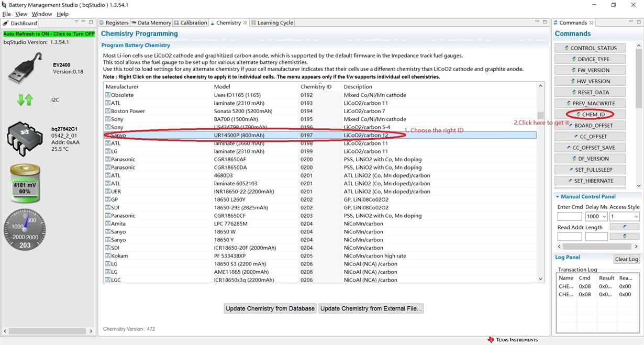Minimize the Chemistry editor panel
Viewport: 644px width, 345px height.
tap(537, 22)
